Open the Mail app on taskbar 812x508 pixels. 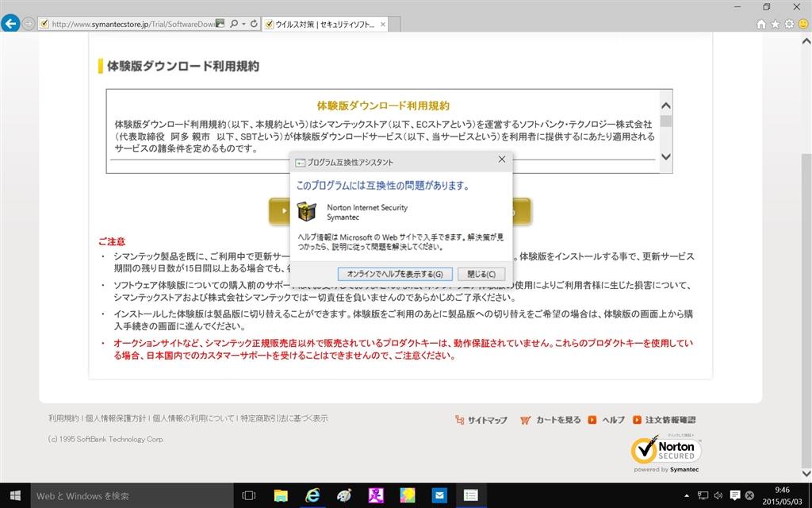(x=439, y=495)
